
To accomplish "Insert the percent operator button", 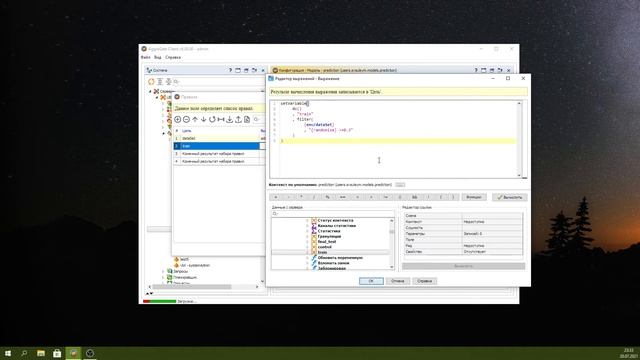I will [x=327, y=197].
